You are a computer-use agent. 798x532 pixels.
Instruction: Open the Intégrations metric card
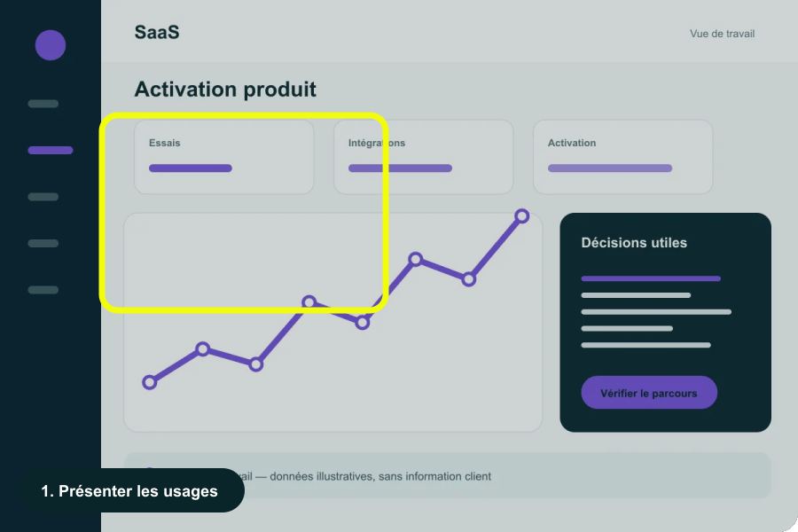(424, 157)
